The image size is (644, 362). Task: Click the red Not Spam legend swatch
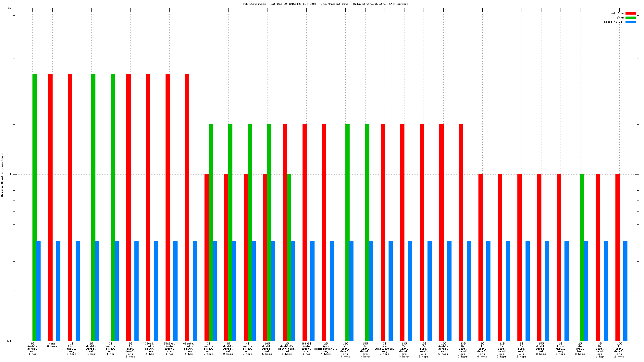630,13
